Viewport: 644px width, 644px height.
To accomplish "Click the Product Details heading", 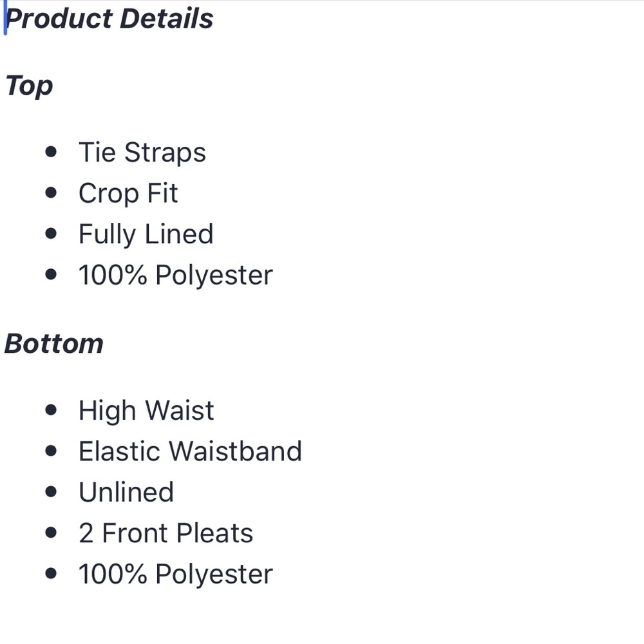I will 109,19.
